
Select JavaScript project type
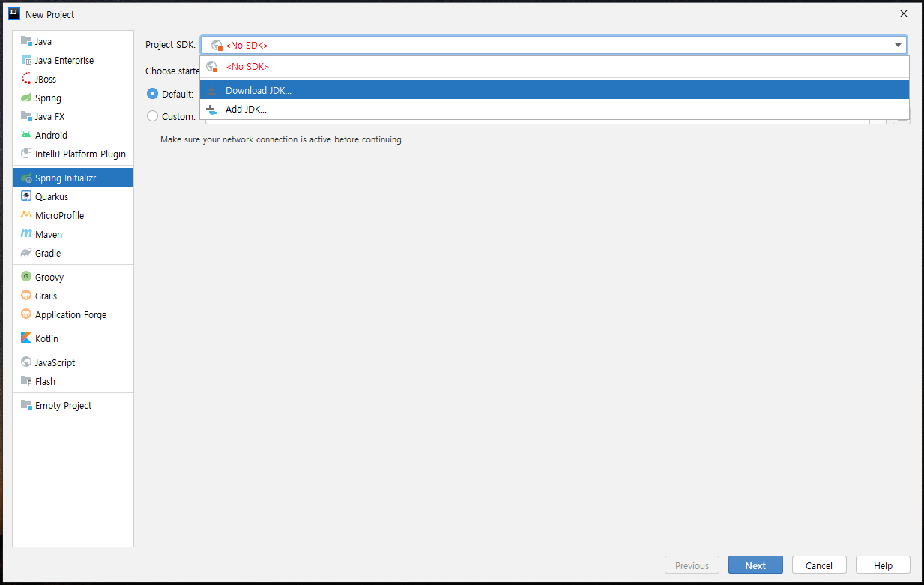[73, 362]
